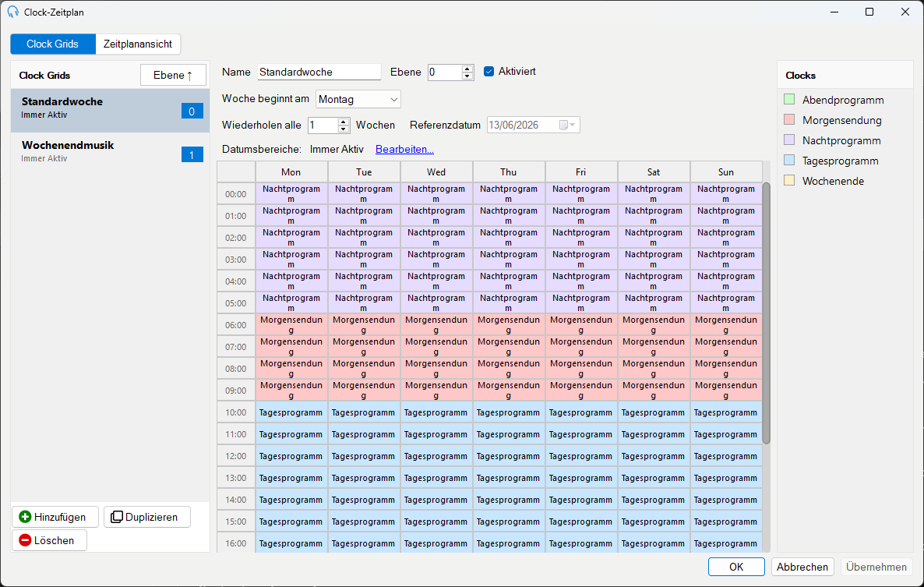
Task: Sort grids with the Ebene arrow button
Action: click(173, 76)
